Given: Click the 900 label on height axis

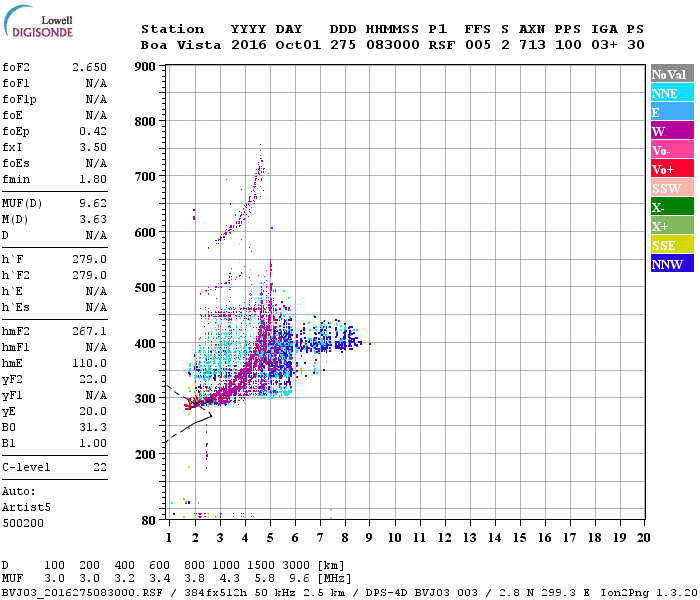Looking at the screenshot, I should (145, 67).
